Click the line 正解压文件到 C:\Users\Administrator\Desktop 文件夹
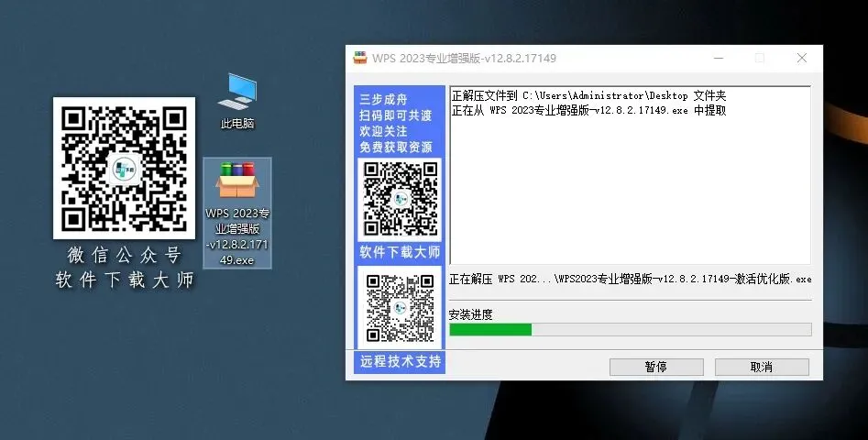868x440 pixels. tap(588, 95)
